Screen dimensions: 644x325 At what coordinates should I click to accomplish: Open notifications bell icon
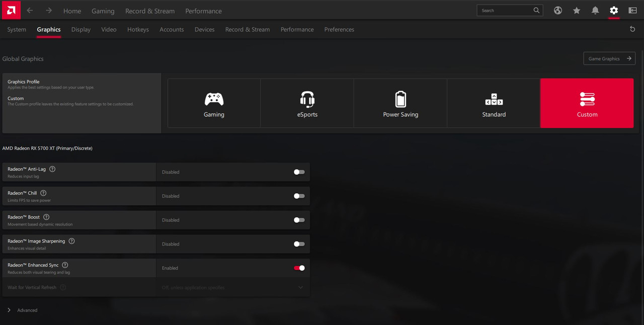click(x=595, y=10)
